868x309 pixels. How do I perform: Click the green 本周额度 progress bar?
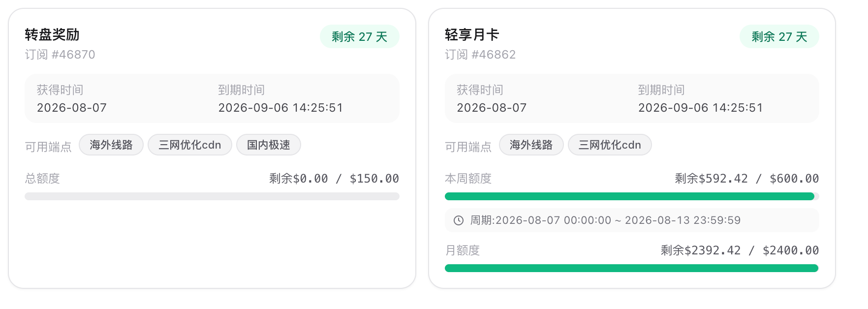coord(632,196)
